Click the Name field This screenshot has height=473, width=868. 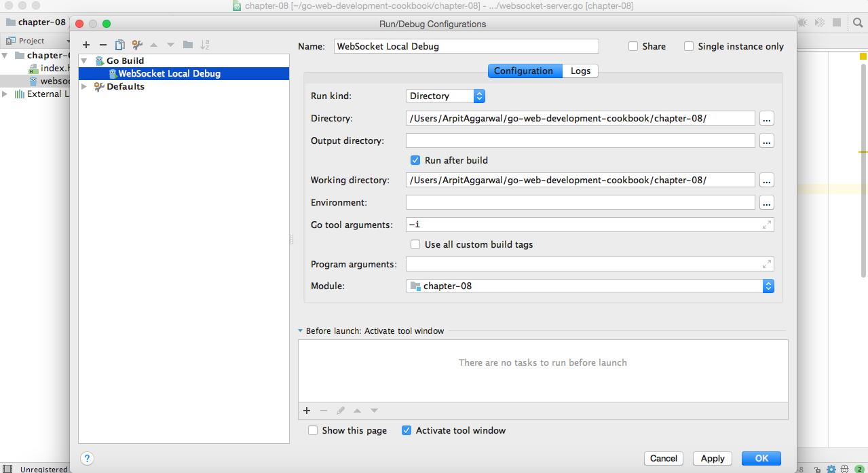click(x=467, y=46)
